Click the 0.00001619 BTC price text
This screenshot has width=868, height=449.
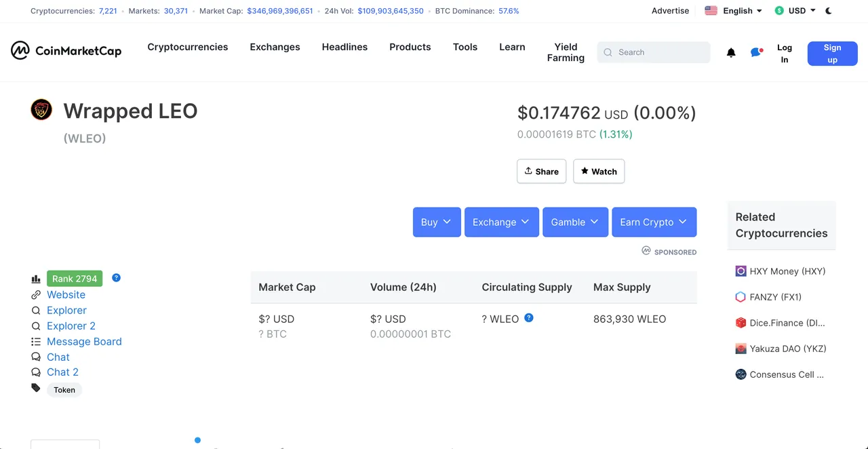[556, 134]
